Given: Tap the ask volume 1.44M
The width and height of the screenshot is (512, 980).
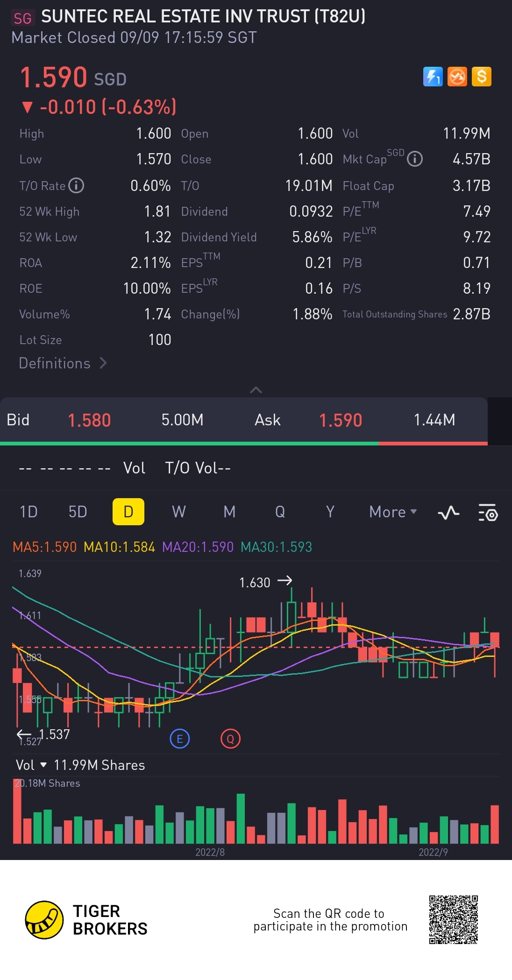Looking at the screenshot, I should [434, 420].
